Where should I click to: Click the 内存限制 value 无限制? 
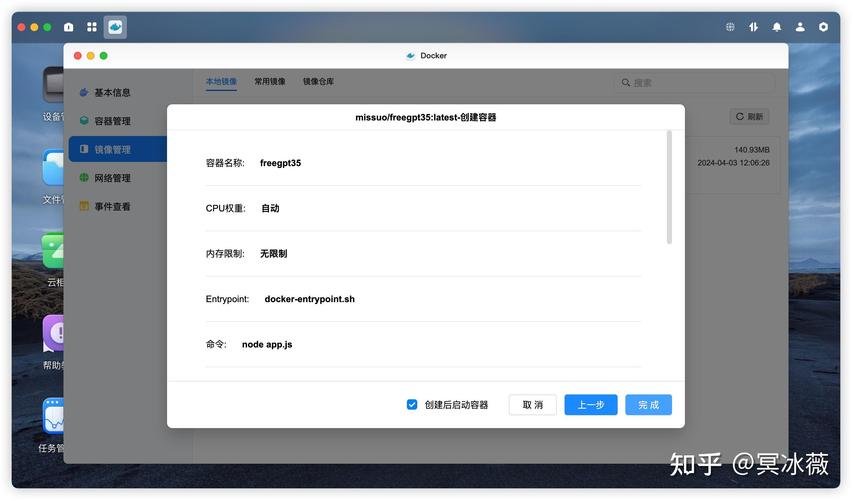(273, 253)
